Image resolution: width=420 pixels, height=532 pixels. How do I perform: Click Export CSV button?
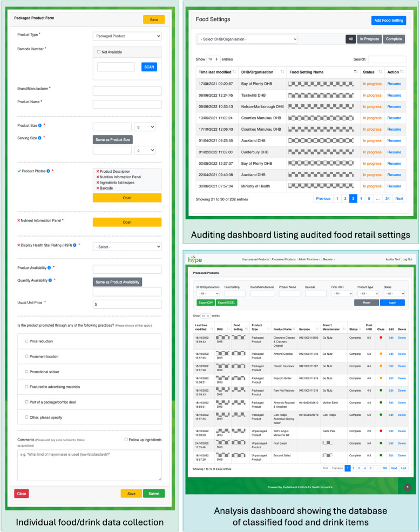(205, 302)
